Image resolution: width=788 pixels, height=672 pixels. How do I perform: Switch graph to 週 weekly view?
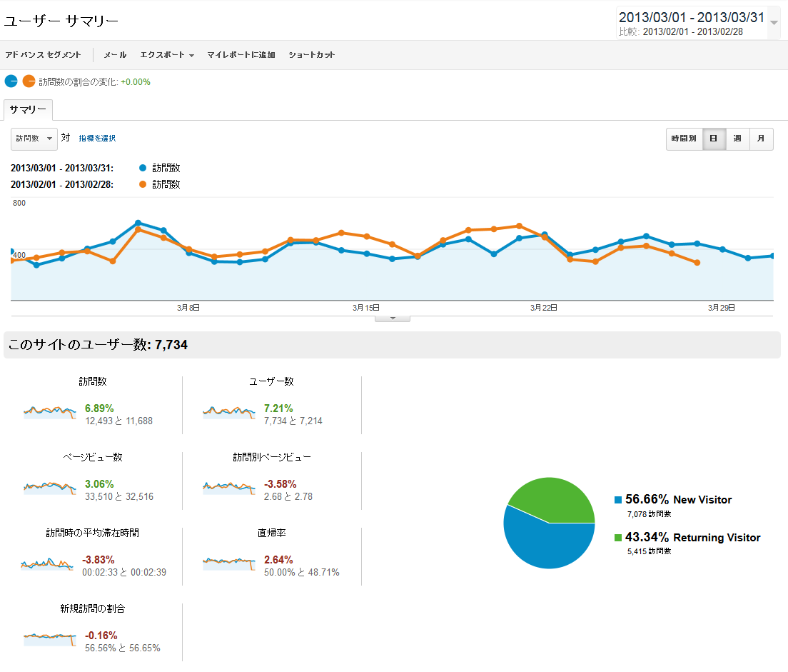coord(737,139)
